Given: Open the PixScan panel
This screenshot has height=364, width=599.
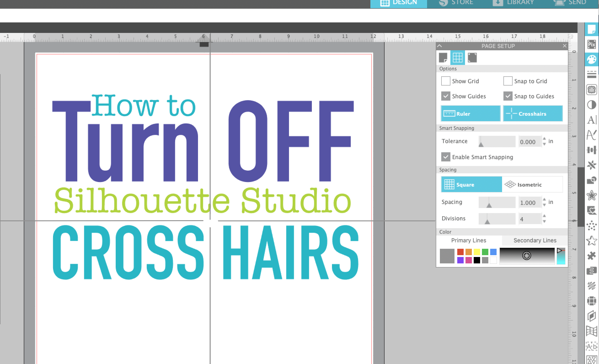Looking at the screenshot, I should (x=592, y=45).
